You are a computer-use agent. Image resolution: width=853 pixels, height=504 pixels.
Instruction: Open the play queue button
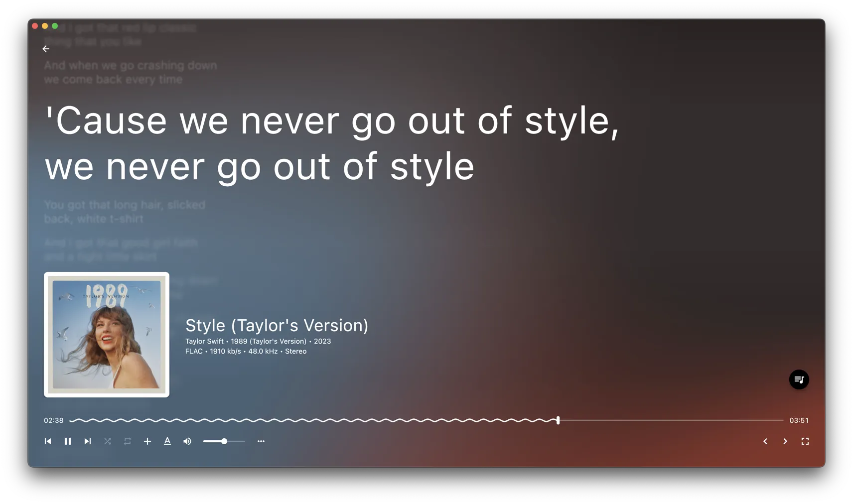pos(799,379)
